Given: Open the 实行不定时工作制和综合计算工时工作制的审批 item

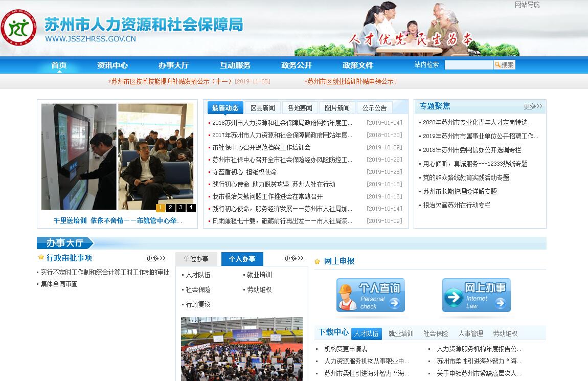Looking at the screenshot, I should click(x=105, y=272).
